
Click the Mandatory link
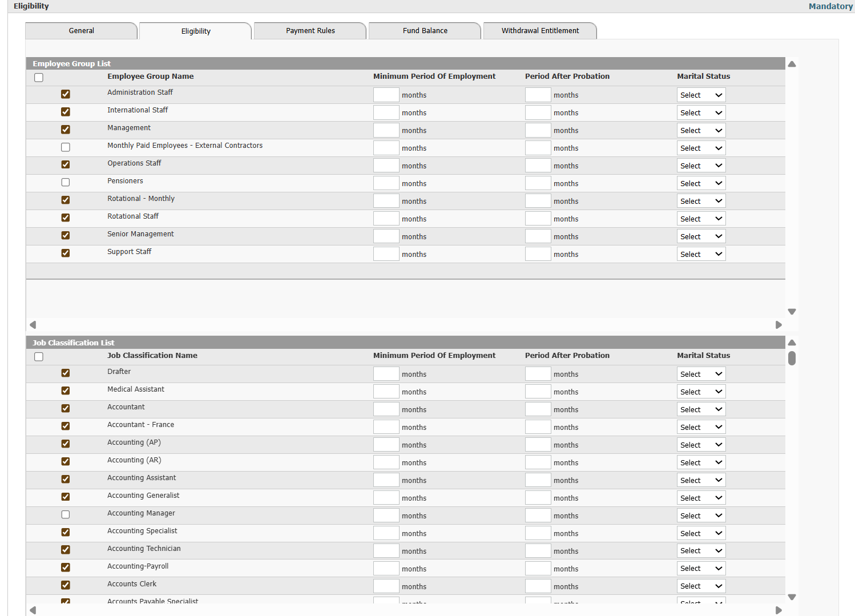point(830,6)
